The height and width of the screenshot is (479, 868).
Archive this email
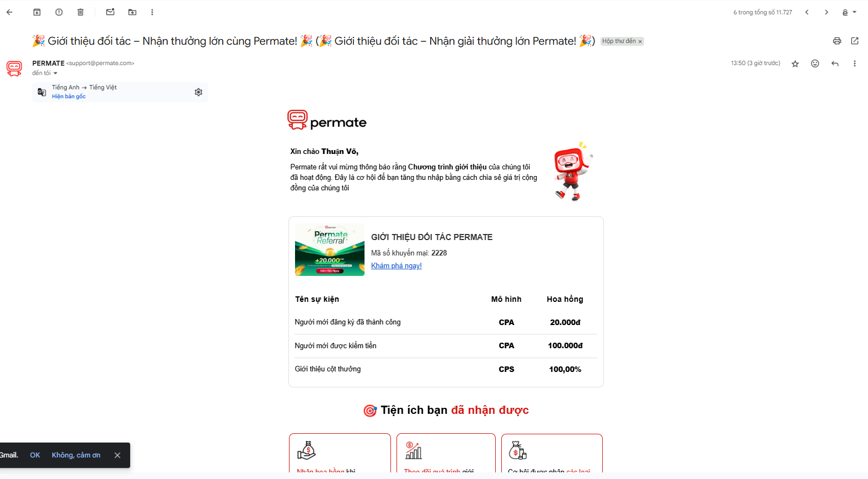click(37, 12)
